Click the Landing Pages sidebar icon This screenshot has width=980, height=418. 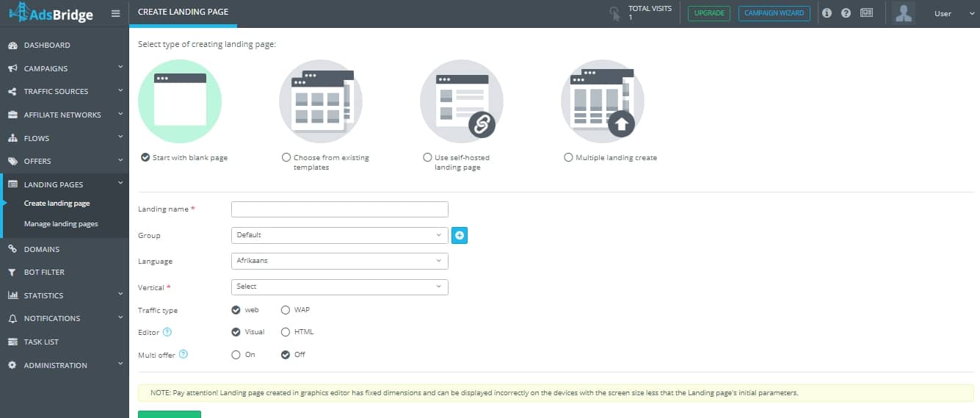tap(12, 184)
